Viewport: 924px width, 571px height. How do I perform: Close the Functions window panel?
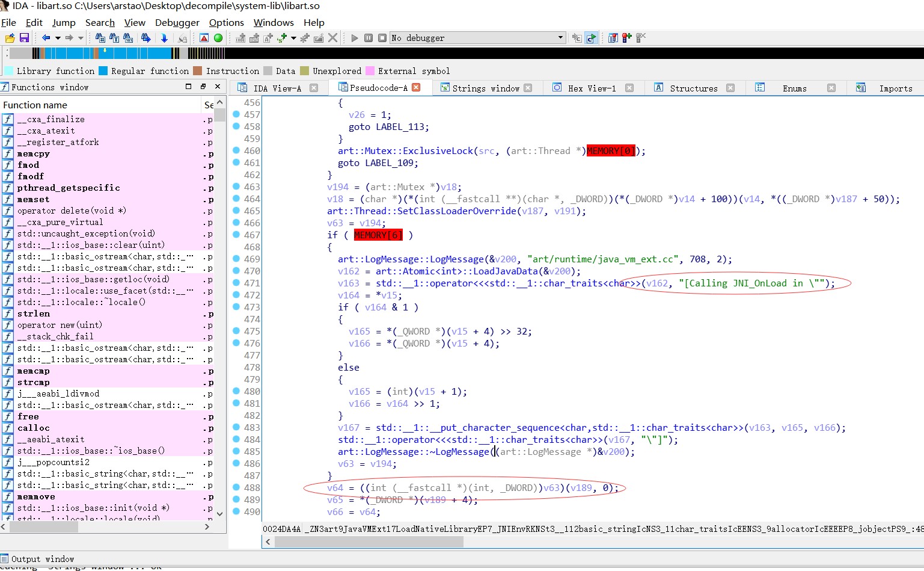(218, 87)
